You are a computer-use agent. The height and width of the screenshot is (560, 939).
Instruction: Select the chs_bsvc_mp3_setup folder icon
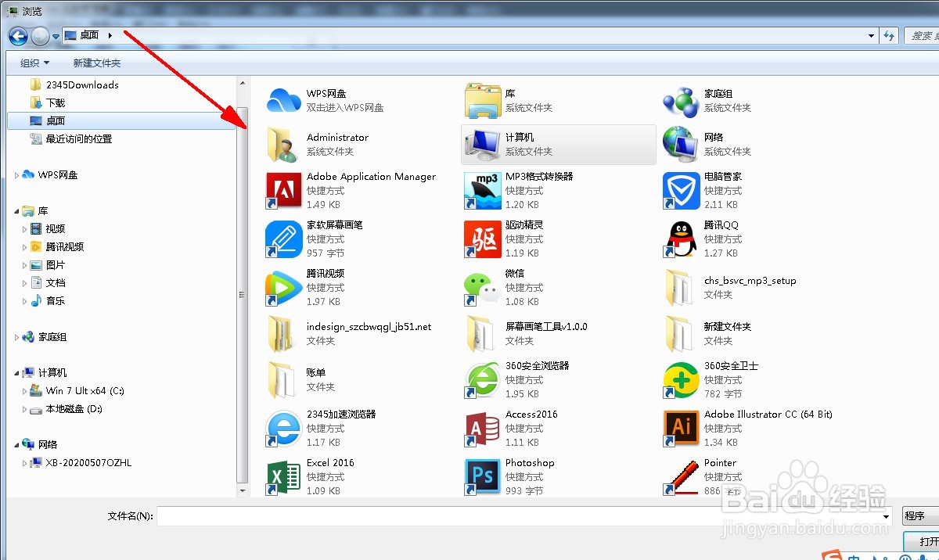[x=681, y=288]
